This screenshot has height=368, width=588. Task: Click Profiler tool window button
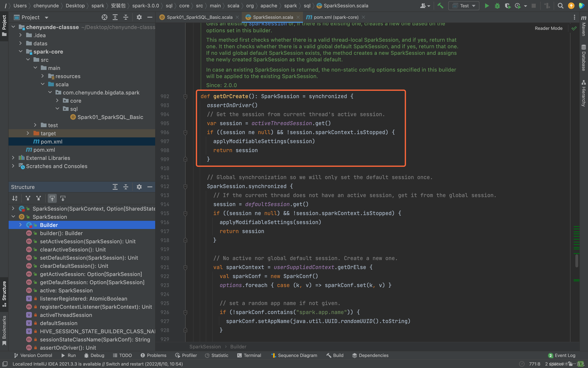pyautogui.click(x=186, y=355)
